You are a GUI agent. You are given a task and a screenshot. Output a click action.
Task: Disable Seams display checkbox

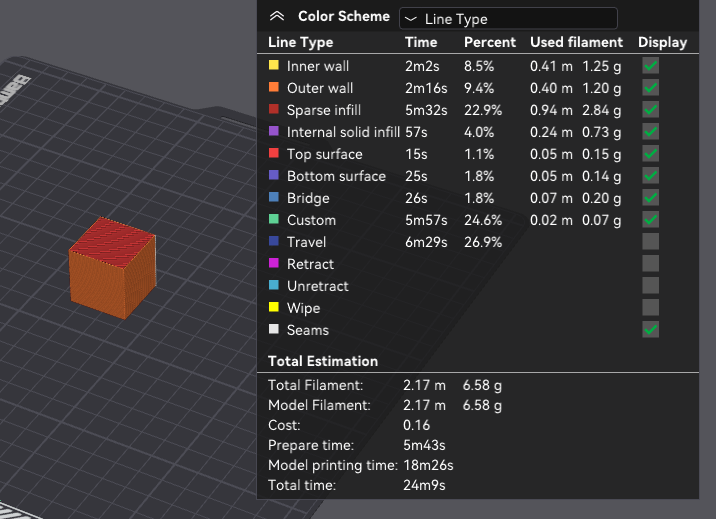tap(650, 330)
